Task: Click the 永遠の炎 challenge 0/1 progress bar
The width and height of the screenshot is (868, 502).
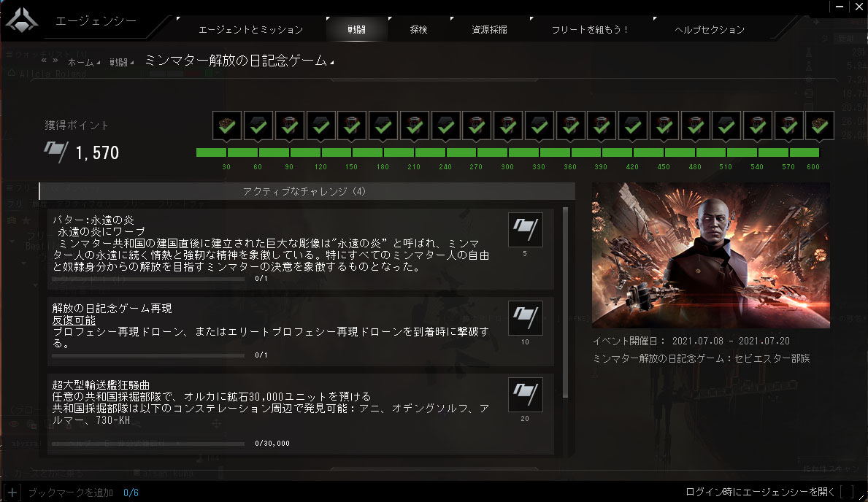Action: (x=147, y=279)
